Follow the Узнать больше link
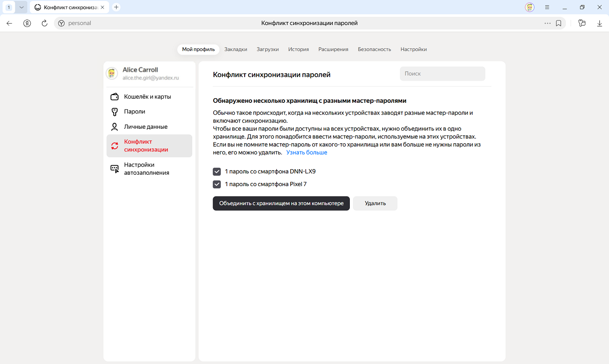609x364 pixels. point(307,152)
